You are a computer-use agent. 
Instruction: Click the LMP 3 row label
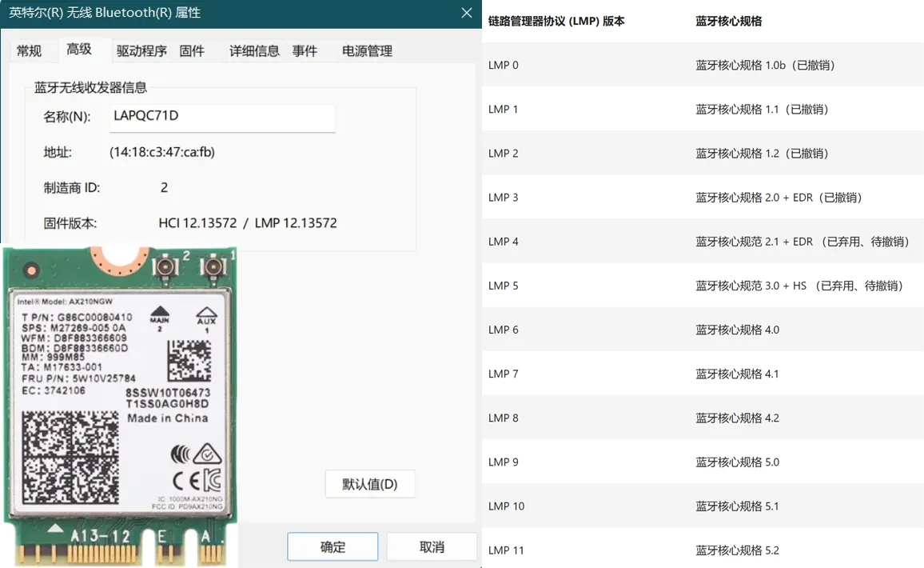(504, 198)
